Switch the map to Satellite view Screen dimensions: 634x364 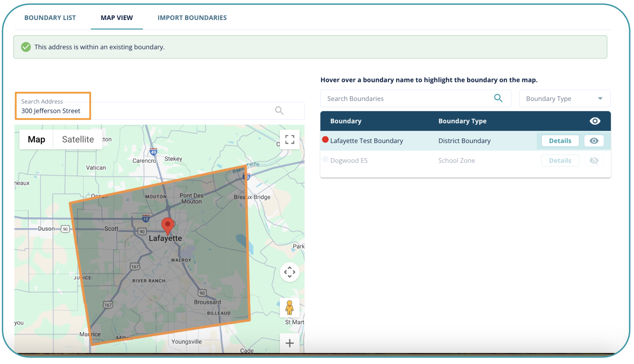(x=78, y=139)
